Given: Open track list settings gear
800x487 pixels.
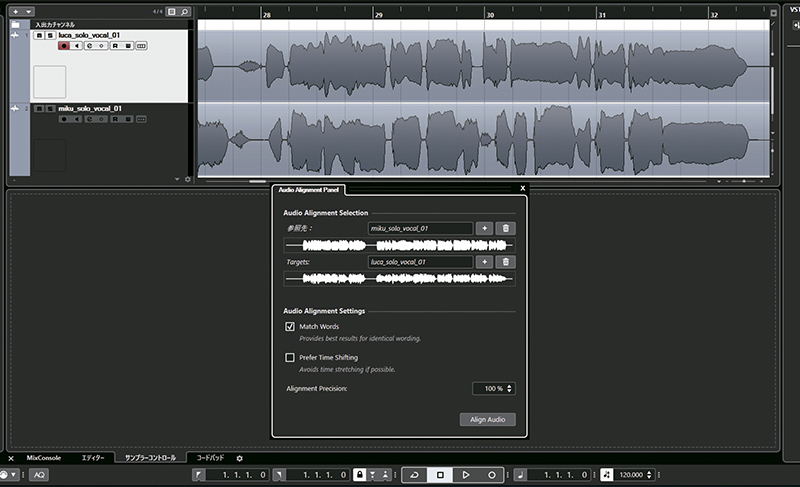Looking at the screenshot, I should (x=188, y=180).
